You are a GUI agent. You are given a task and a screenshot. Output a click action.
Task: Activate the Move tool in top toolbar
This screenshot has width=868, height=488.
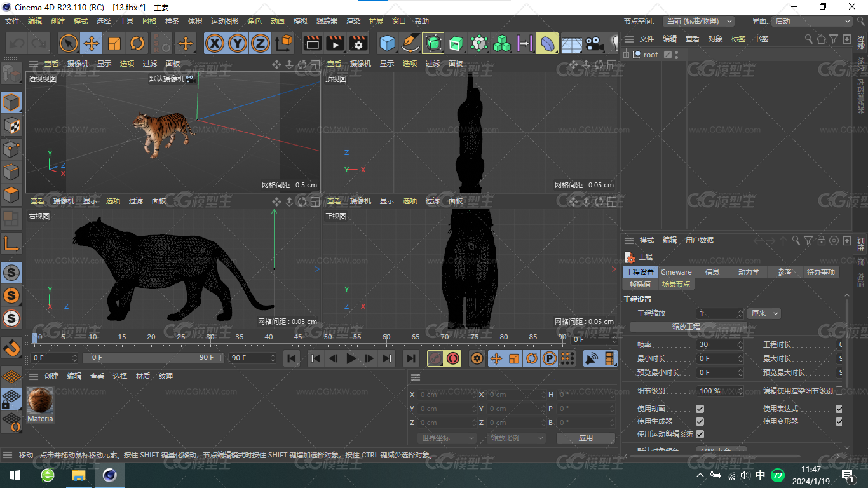[x=92, y=43]
